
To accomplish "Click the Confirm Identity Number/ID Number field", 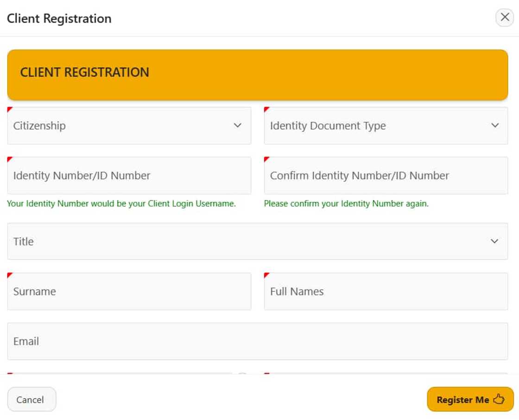I will coord(386,176).
